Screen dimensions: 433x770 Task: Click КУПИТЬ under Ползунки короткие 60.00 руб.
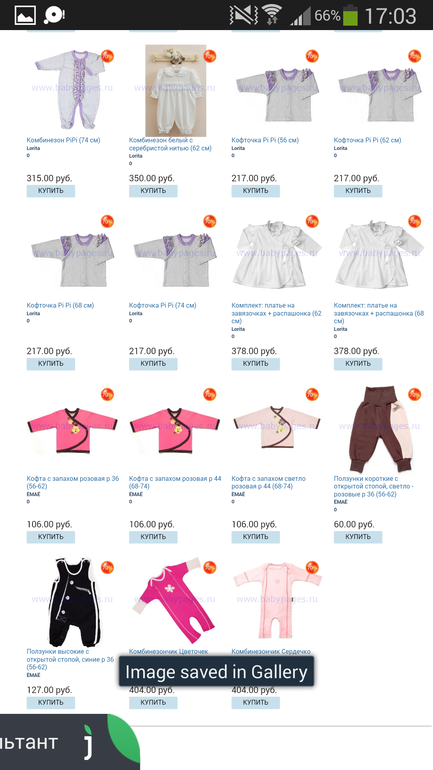click(358, 537)
